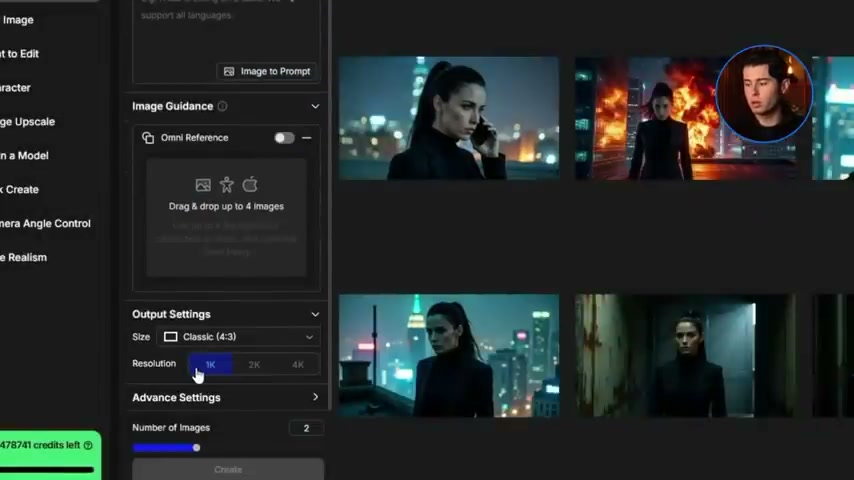The width and height of the screenshot is (854, 480).
Task: Click the Classic (4:3) aspect ratio rectangle icon
Action: 170,337
